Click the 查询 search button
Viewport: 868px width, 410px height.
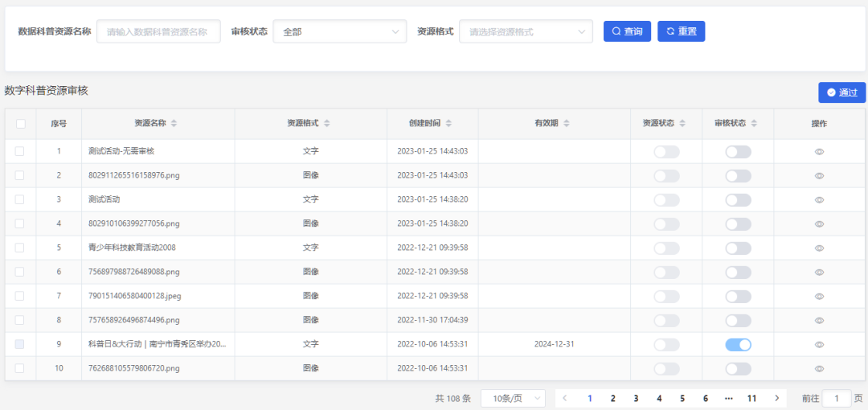pos(627,31)
